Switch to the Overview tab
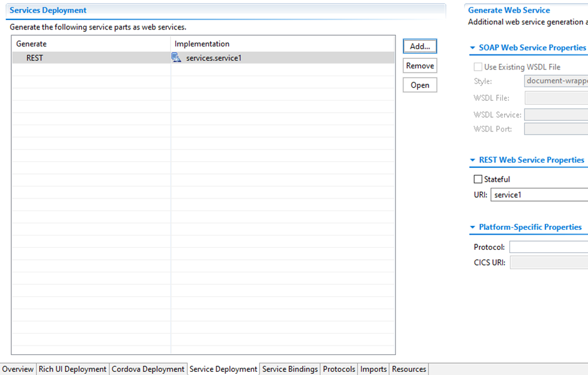588x375 pixels. coord(18,369)
